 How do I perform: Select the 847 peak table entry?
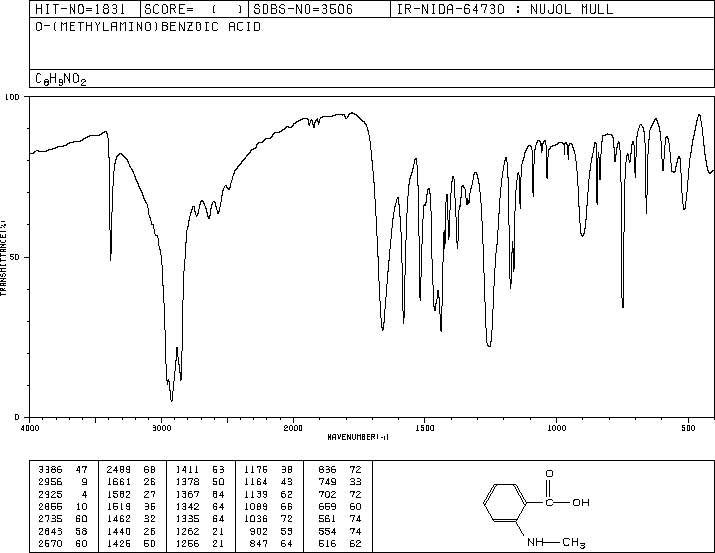coord(271,543)
